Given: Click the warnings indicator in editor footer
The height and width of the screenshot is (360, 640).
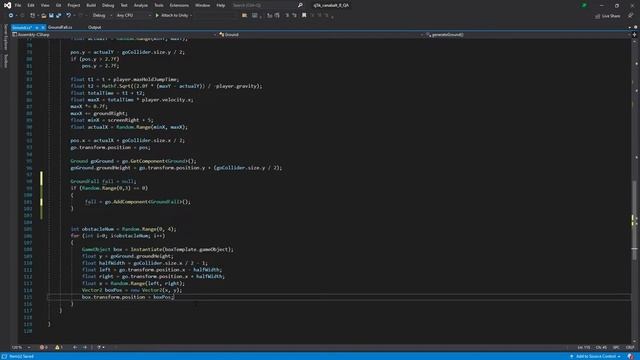Looking at the screenshot, I should [x=59, y=347].
